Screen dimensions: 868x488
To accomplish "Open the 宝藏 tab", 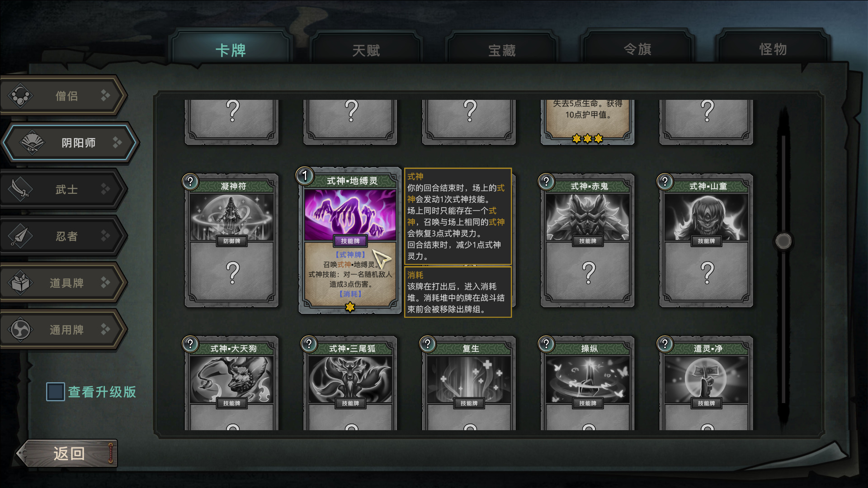I will 502,49.
